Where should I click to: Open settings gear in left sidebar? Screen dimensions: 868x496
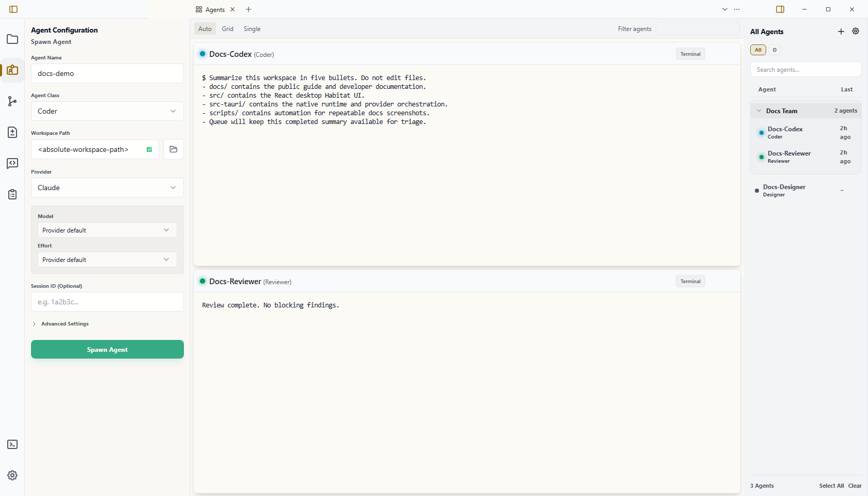12,475
